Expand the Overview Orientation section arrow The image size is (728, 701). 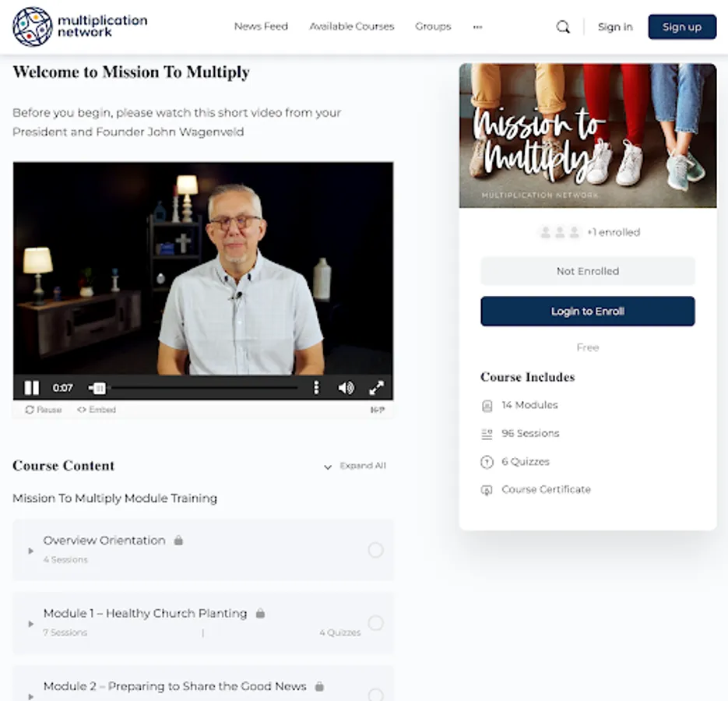30,551
